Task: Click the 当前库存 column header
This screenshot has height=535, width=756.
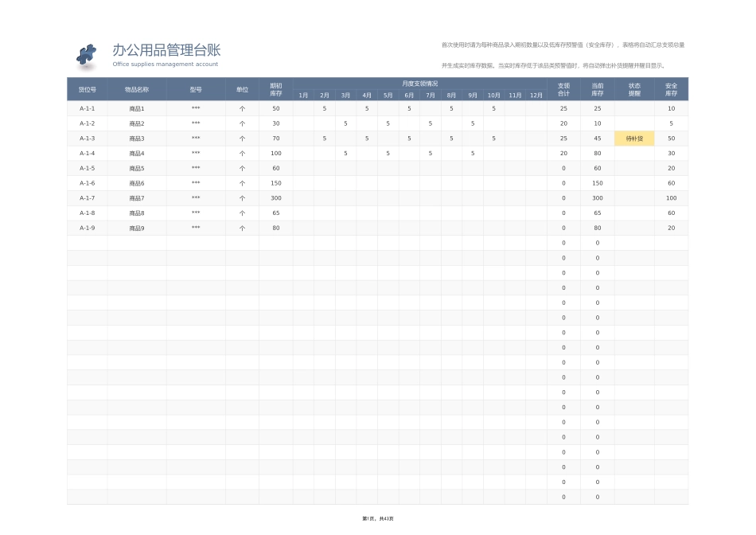Action: (x=597, y=90)
